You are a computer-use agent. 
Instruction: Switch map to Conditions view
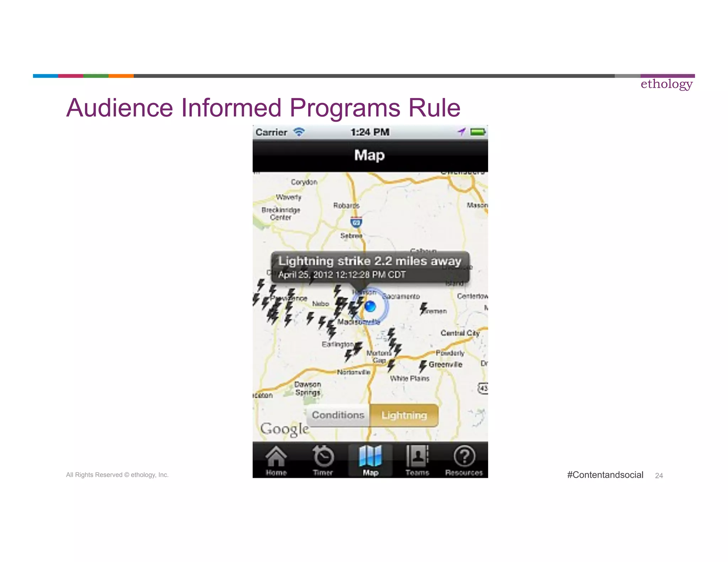pos(338,415)
